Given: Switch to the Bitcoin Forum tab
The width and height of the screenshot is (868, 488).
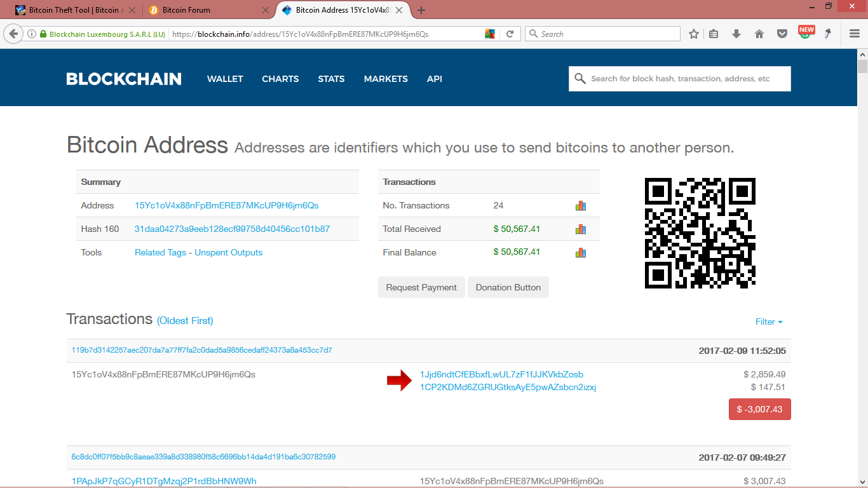Looking at the screenshot, I should coord(207,10).
